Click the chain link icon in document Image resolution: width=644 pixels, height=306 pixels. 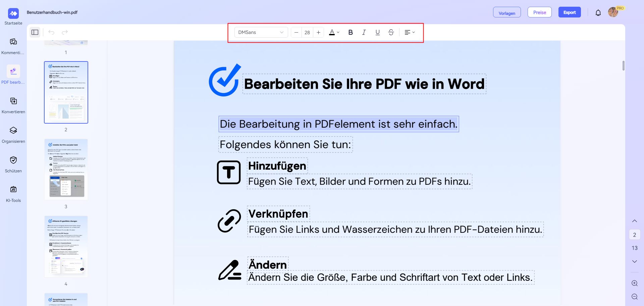(x=229, y=221)
